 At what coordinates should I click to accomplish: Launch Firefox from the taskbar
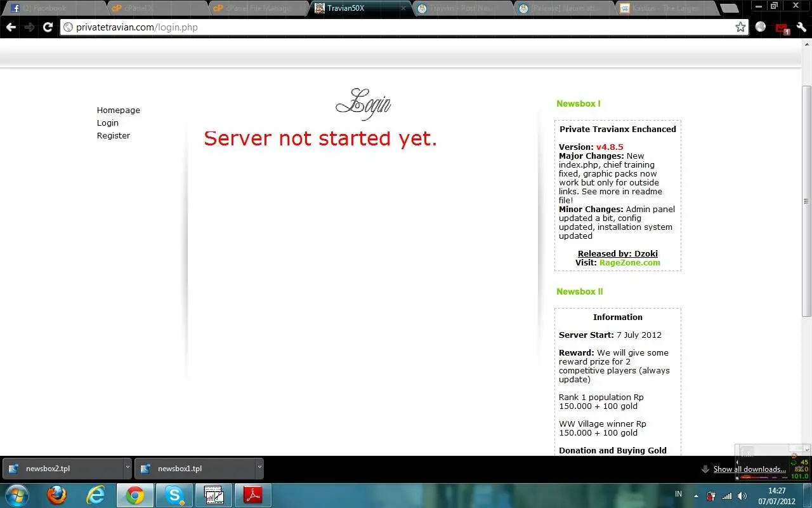[x=57, y=495]
